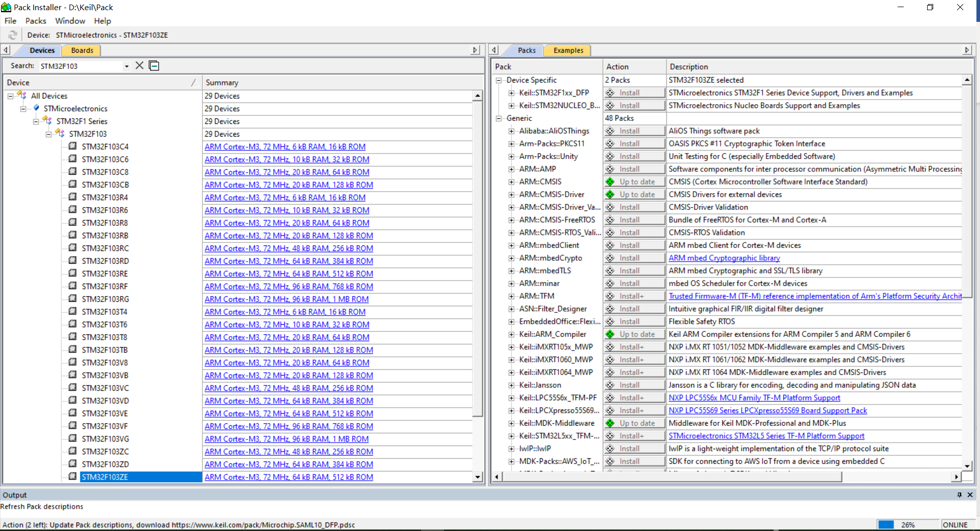Click the install icon for Keil::Jansson

coord(610,385)
